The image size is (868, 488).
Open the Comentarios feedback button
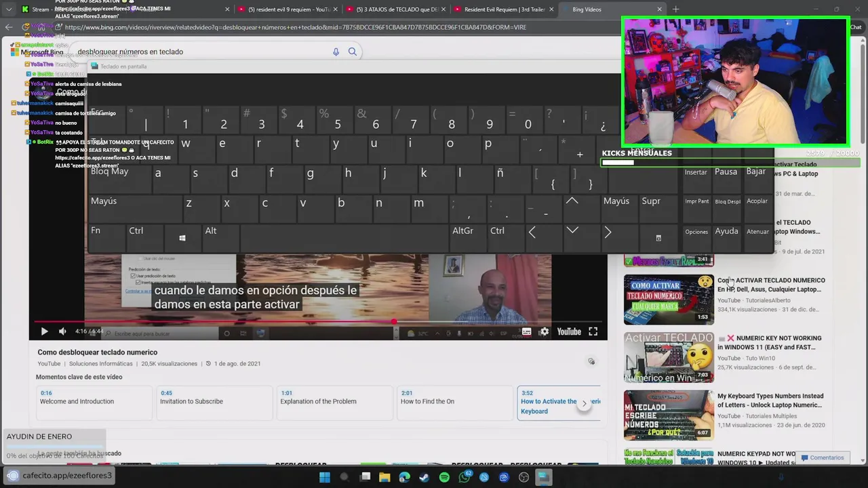pos(822,457)
